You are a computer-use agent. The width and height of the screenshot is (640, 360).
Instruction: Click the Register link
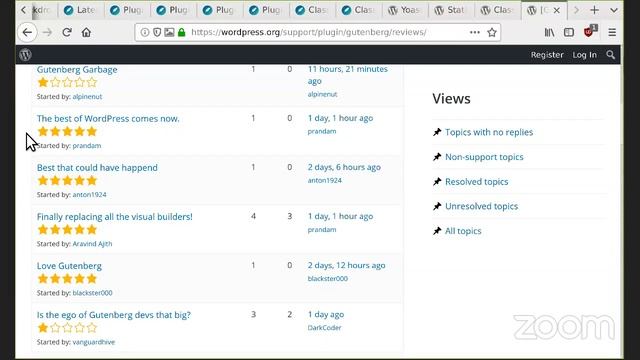[547, 55]
